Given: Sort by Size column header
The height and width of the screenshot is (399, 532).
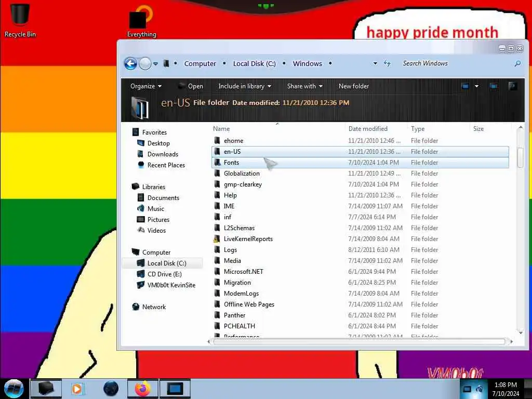Looking at the screenshot, I should (x=478, y=129).
